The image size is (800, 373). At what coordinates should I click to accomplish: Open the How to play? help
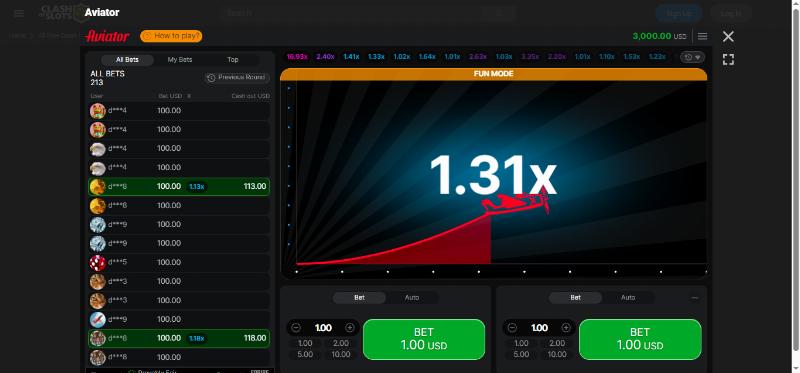click(171, 36)
